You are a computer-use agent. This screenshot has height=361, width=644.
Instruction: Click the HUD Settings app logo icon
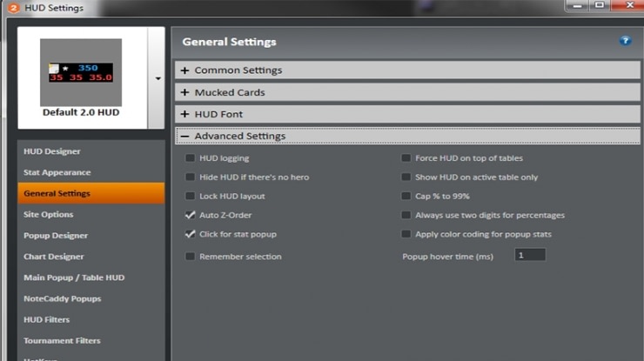click(14, 8)
